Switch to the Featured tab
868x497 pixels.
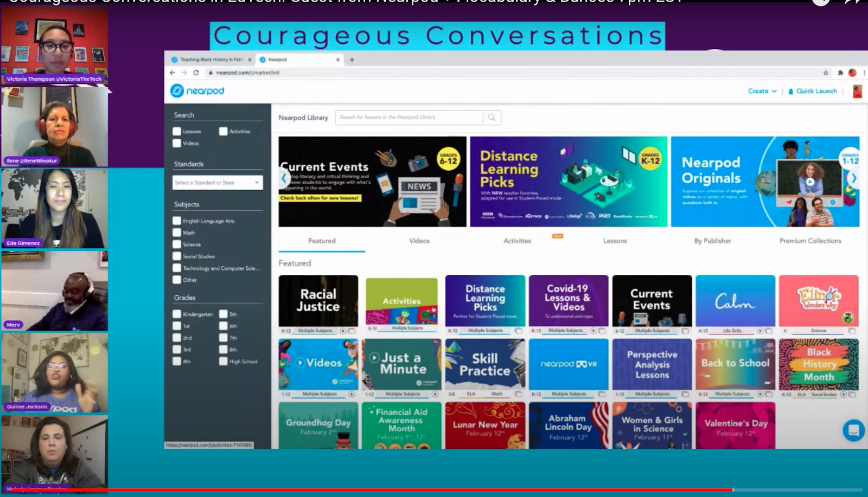(x=322, y=241)
